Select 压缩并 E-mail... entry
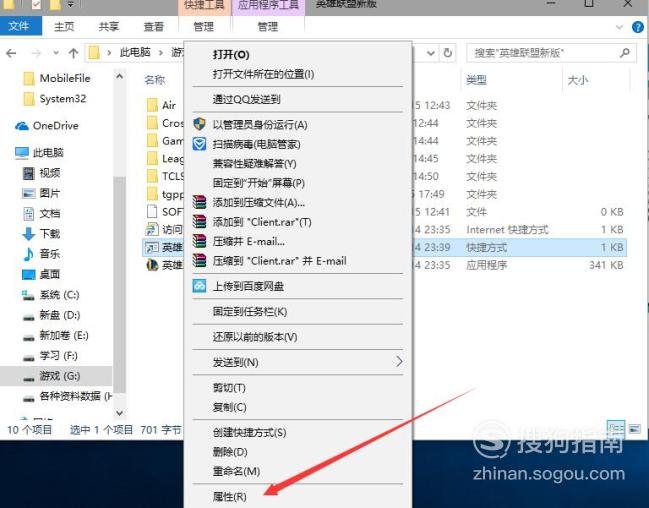The image size is (649, 508). tap(248, 241)
